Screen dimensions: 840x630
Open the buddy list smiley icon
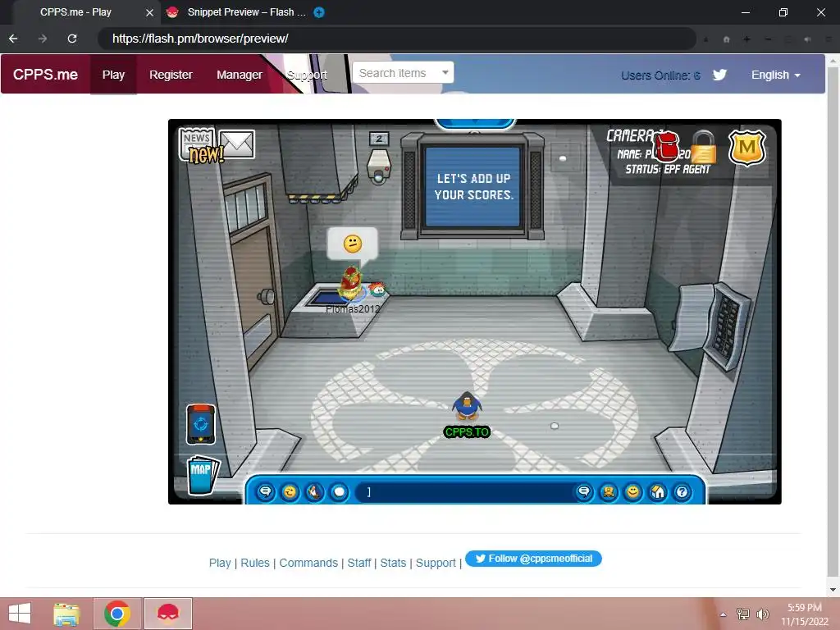pos(633,492)
